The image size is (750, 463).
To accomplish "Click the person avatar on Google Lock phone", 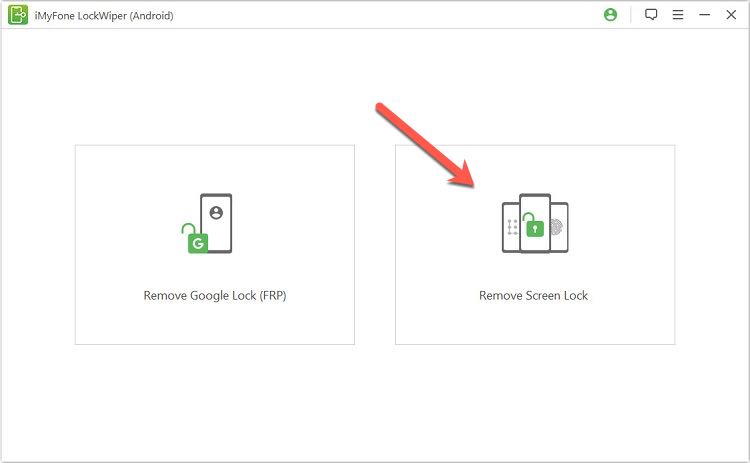I will click(x=216, y=212).
